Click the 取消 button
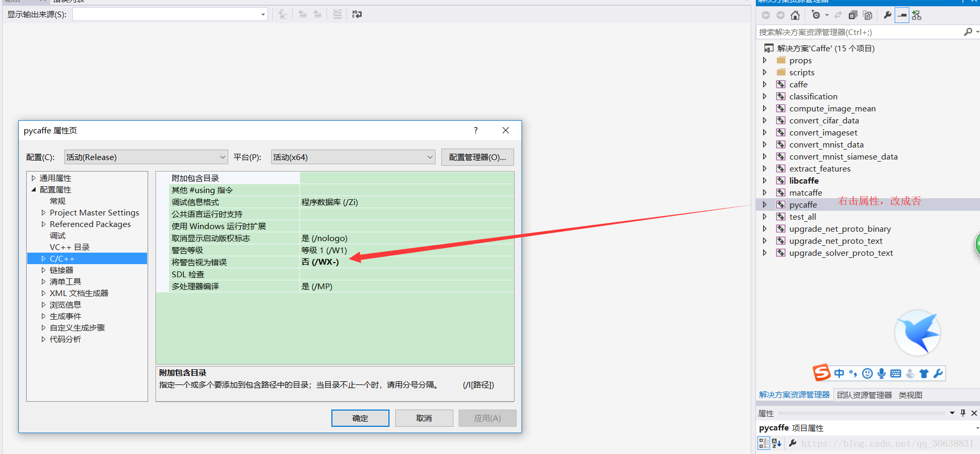This screenshot has width=980, height=454. pos(424,418)
